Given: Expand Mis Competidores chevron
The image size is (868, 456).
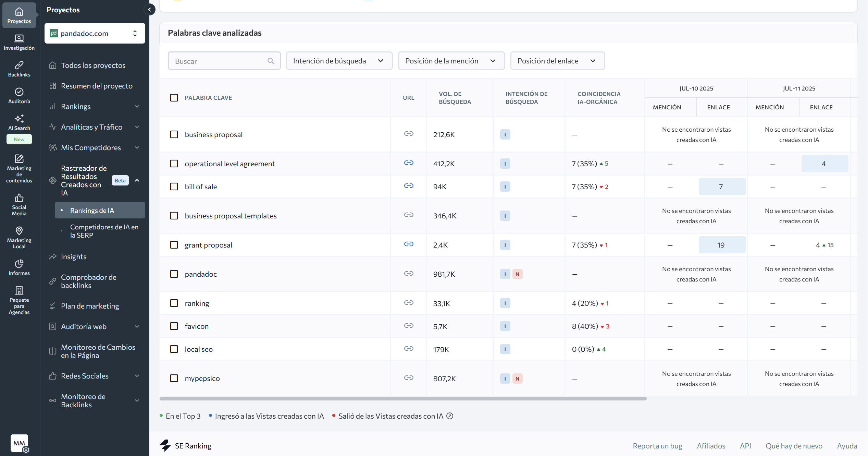Looking at the screenshot, I should click(x=137, y=148).
